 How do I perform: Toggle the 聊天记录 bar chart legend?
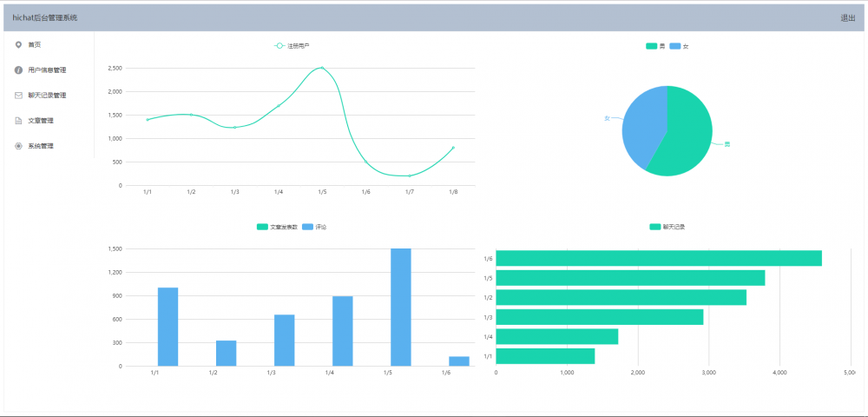click(667, 227)
